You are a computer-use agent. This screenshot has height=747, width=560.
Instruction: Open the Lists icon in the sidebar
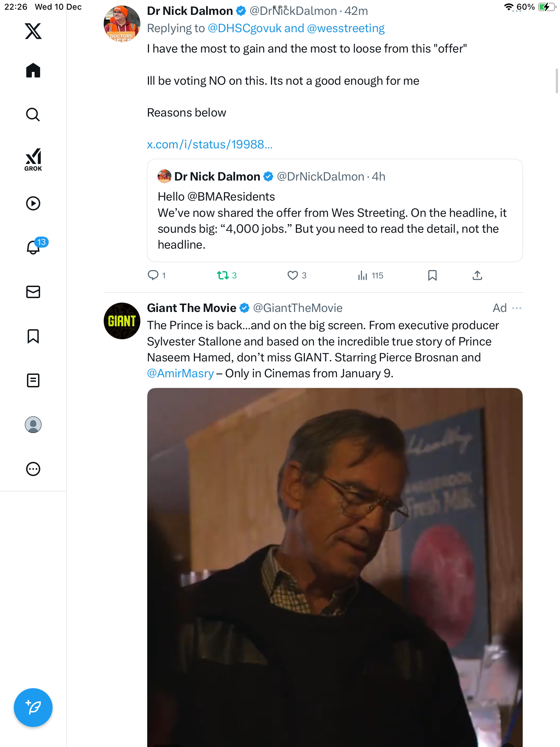(33, 380)
